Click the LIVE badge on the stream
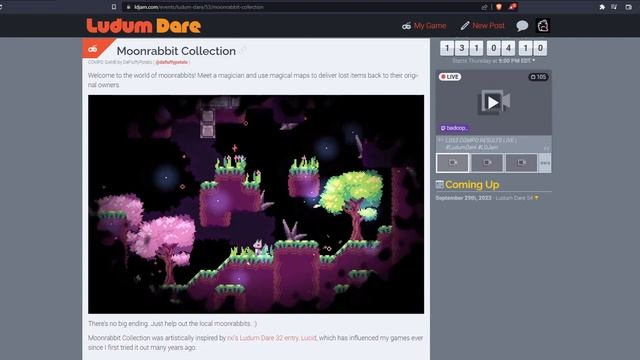 [x=450, y=77]
